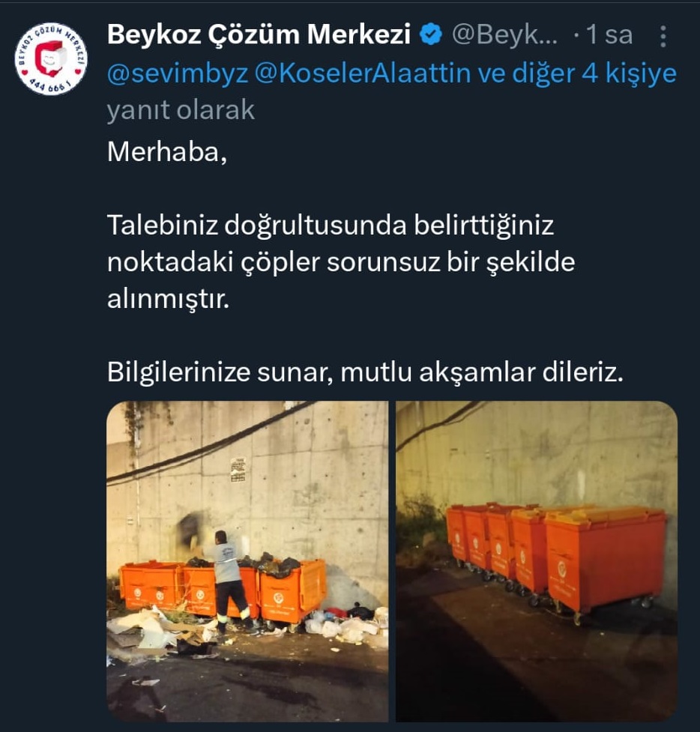Open the @sevimbyz mention
The width and height of the screenshot is (700, 732).
178,73
